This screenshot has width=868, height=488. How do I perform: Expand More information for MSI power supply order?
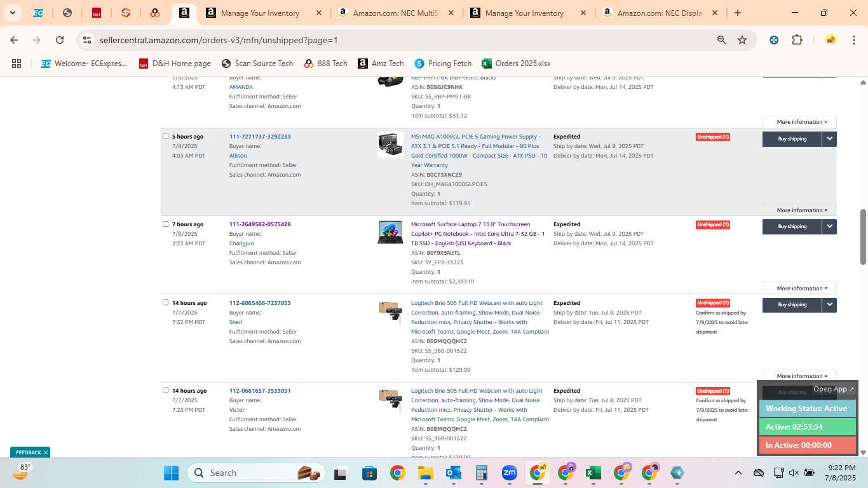coord(799,210)
